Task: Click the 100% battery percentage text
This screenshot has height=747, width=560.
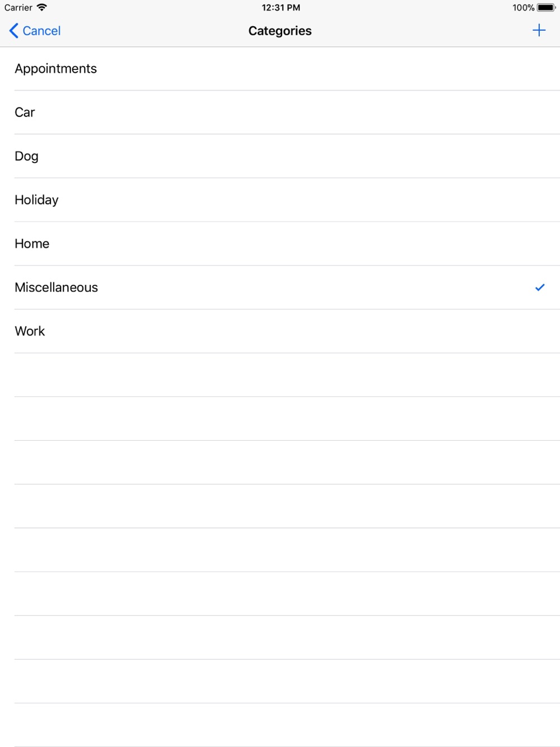Action: tap(523, 7)
